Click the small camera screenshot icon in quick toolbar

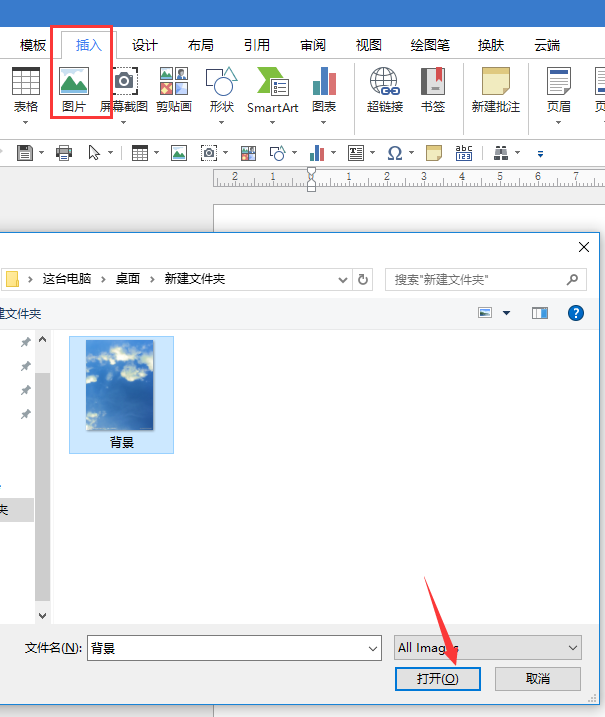point(209,153)
